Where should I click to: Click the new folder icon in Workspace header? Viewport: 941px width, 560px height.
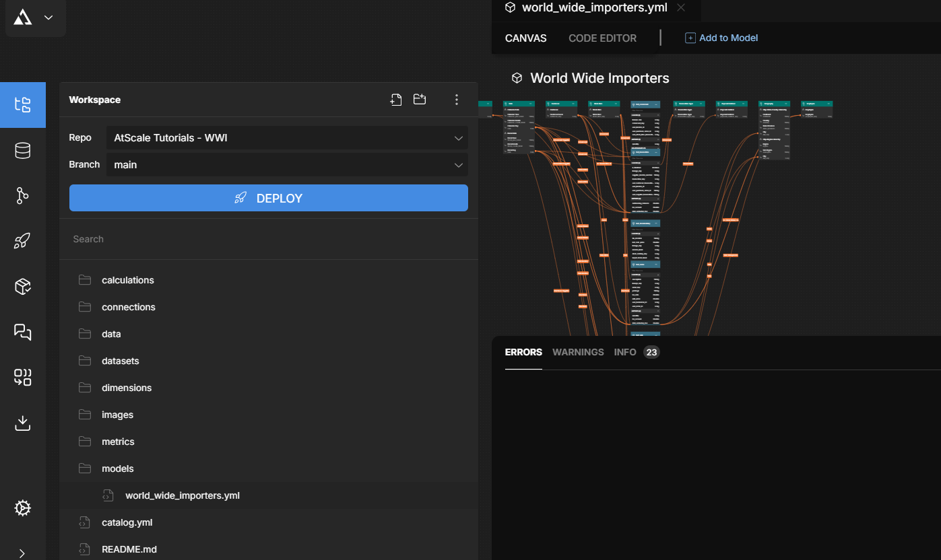coord(420,100)
